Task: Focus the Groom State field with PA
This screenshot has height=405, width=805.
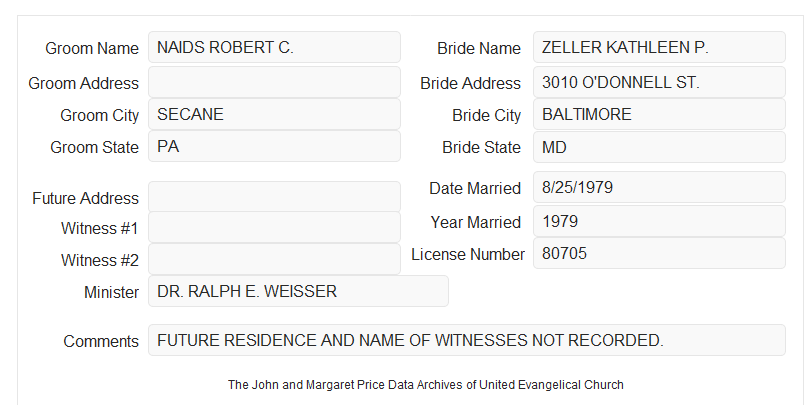Action: click(x=274, y=146)
